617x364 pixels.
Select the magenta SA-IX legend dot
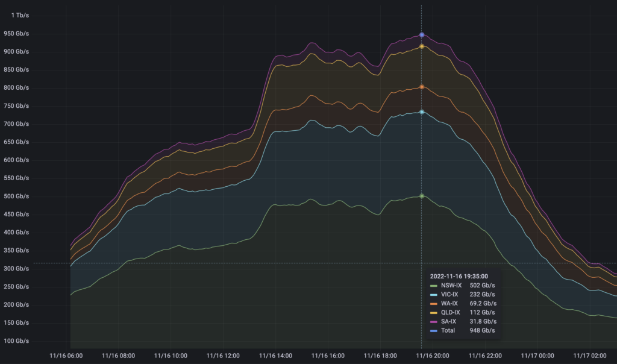[x=433, y=321]
